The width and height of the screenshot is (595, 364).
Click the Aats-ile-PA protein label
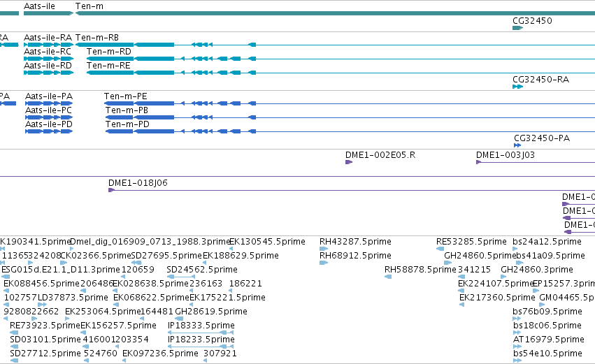click(x=49, y=96)
